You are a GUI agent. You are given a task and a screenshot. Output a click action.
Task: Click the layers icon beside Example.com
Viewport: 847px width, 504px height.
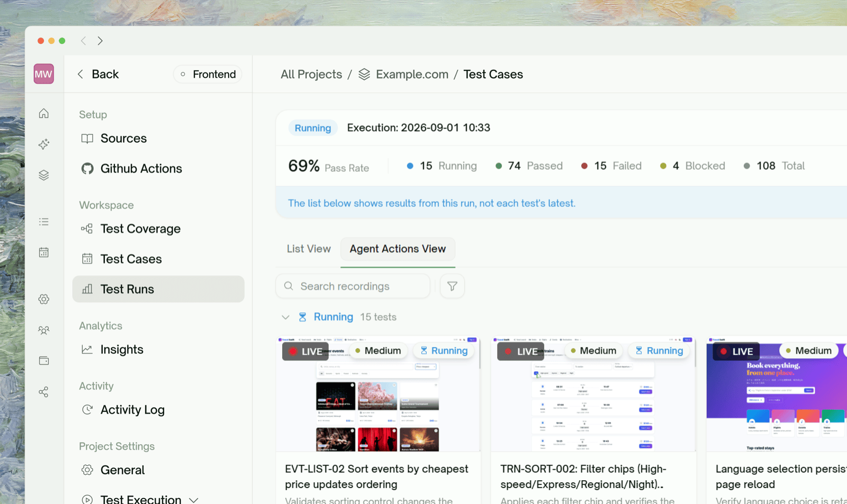point(364,74)
